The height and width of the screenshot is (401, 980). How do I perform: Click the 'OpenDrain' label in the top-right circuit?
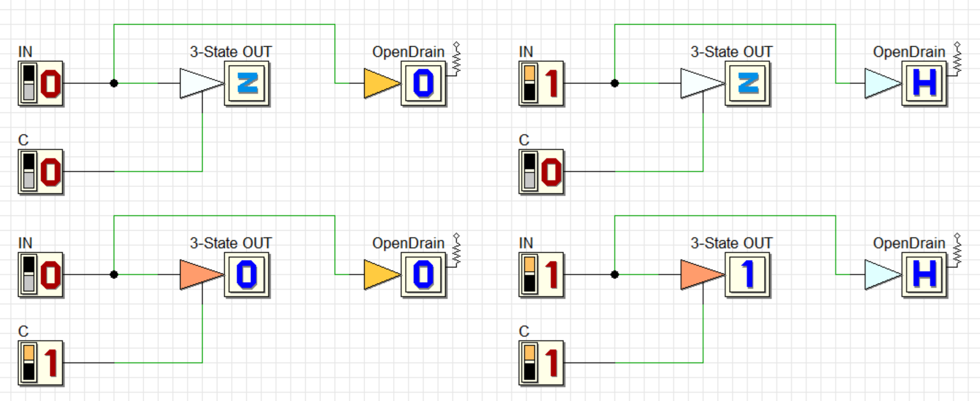[909, 52]
